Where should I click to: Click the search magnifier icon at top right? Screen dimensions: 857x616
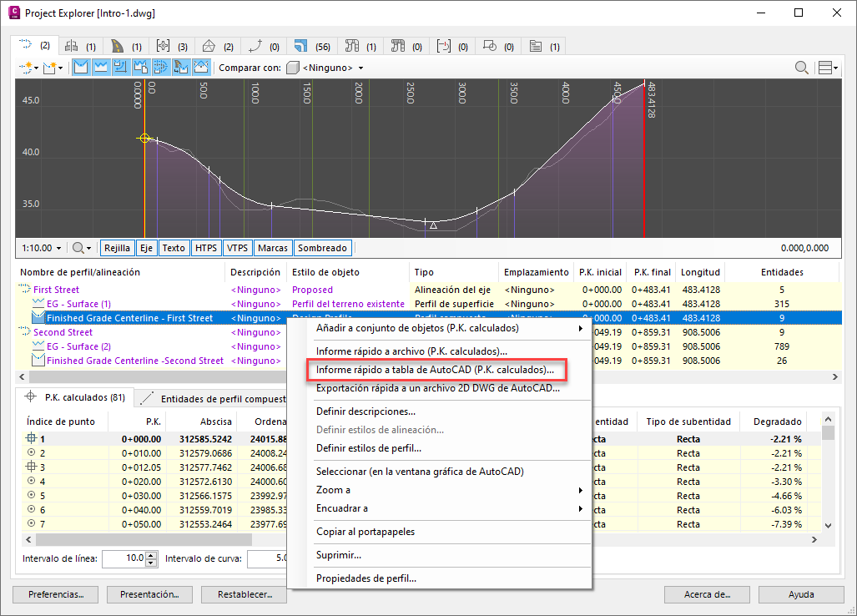(x=801, y=68)
